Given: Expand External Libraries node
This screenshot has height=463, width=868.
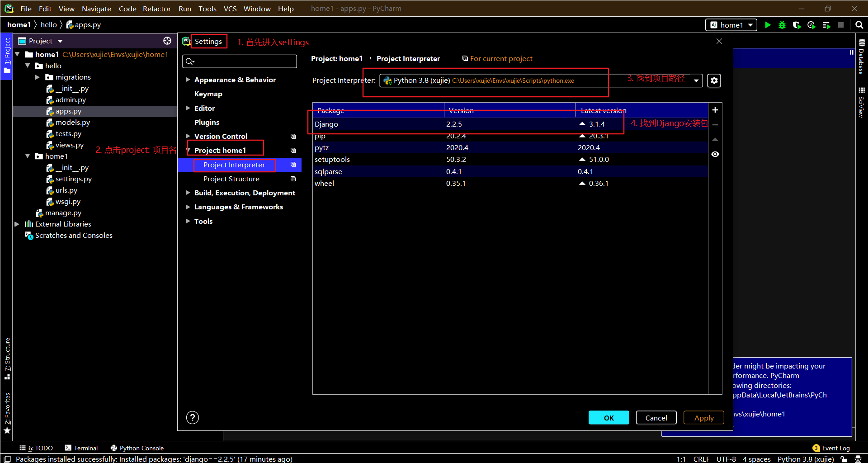Looking at the screenshot, I should [x=17, y=224].
